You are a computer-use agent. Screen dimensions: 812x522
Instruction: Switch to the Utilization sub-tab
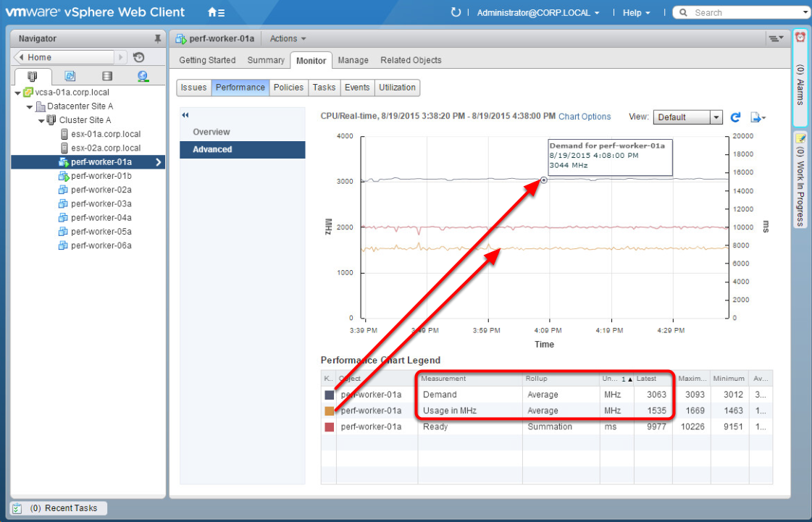click(397, 88)
